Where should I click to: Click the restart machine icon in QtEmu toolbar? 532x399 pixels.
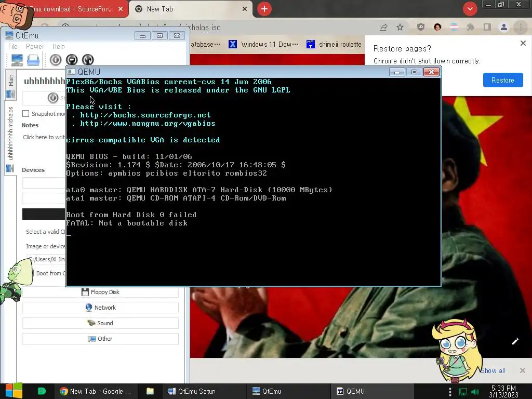tap(87, 60)
